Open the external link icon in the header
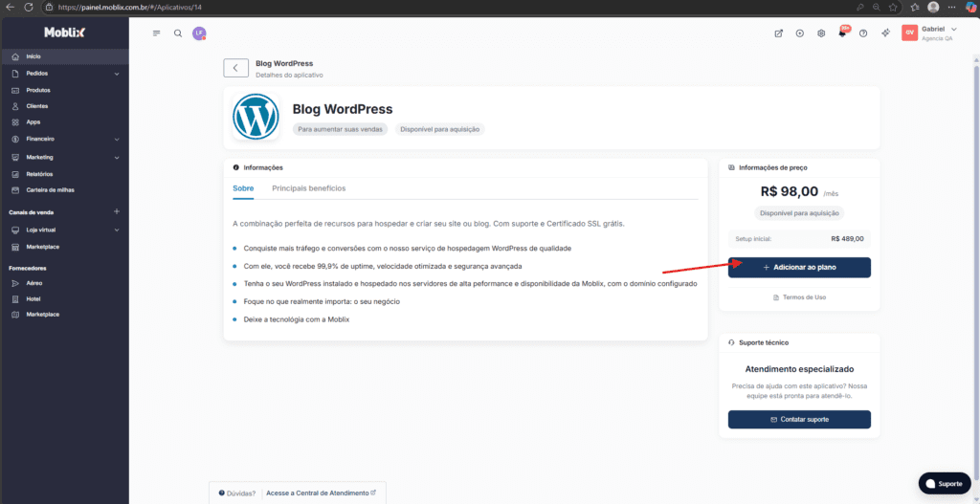 (779, 33)
